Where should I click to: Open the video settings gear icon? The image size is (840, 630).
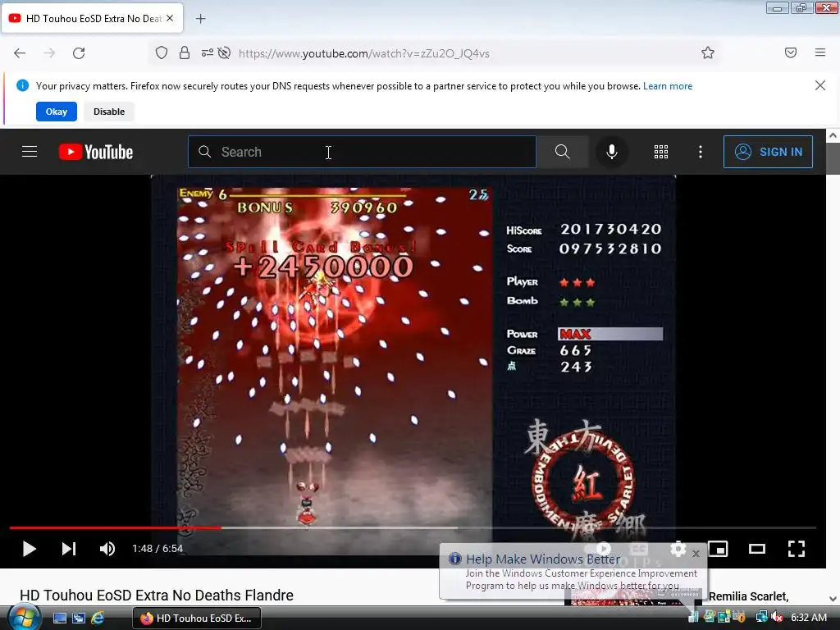click(678, 549)
